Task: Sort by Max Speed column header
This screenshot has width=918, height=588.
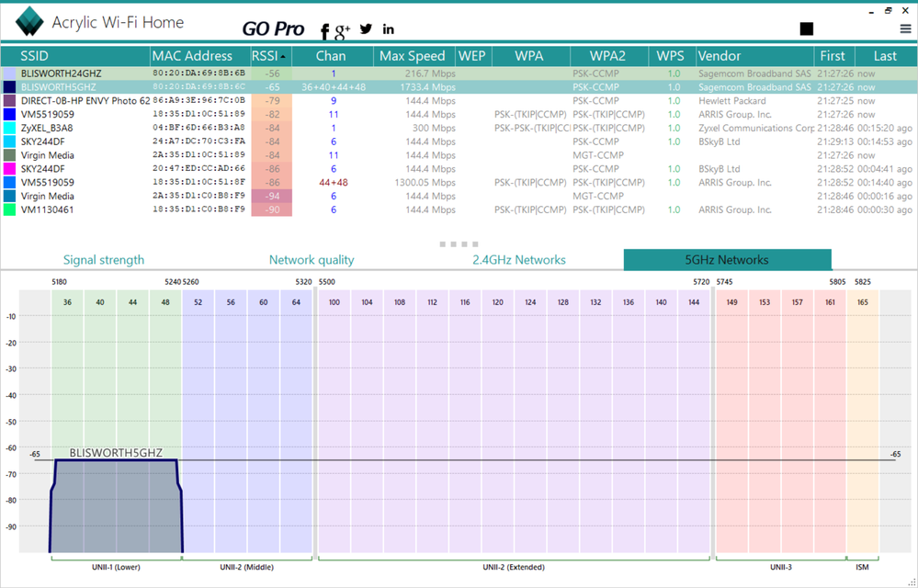Action: [412, 56]
